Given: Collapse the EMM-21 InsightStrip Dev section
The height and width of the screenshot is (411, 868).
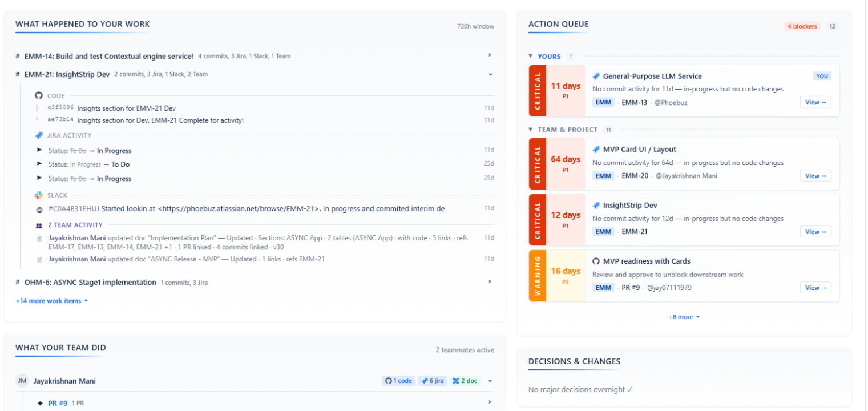Looking at the screenshot, I should (489, 74).
